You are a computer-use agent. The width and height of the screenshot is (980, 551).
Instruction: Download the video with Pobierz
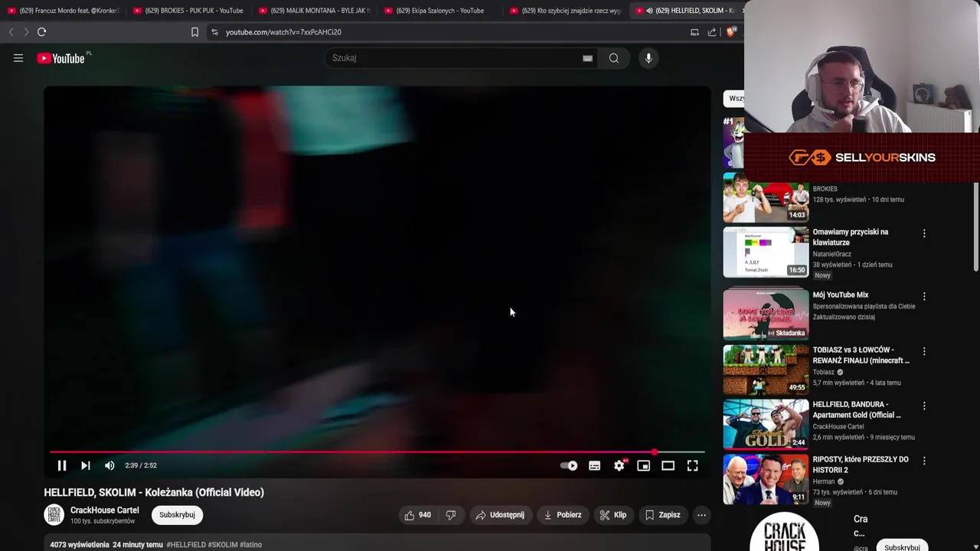[x=563, y=515]
